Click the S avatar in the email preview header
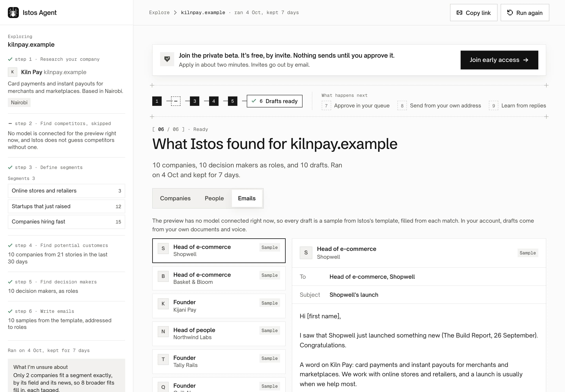This screenshot has height=392, width=565. (306, 253)
